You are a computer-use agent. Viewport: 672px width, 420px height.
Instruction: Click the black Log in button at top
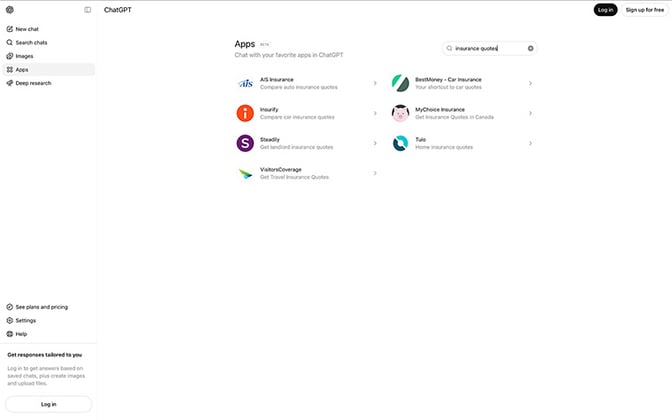pos(605,10)
